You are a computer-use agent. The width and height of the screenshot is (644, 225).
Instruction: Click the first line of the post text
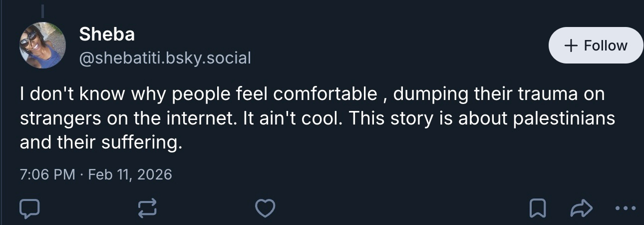(x=312, y=94)
